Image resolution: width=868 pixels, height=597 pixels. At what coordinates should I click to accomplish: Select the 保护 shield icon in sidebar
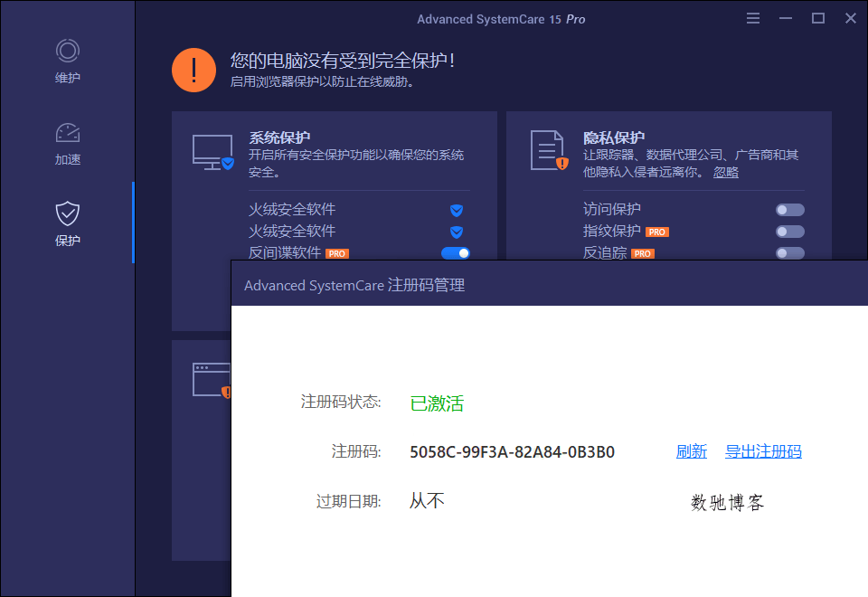tap(68, 213)
